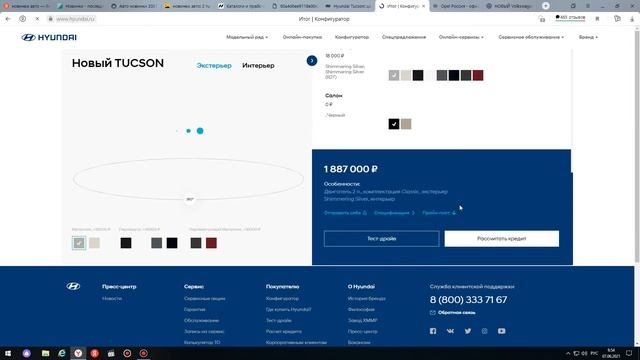640x360 pixels.
Task: Open the Windows notification center icon
Action: click(629, 353)
